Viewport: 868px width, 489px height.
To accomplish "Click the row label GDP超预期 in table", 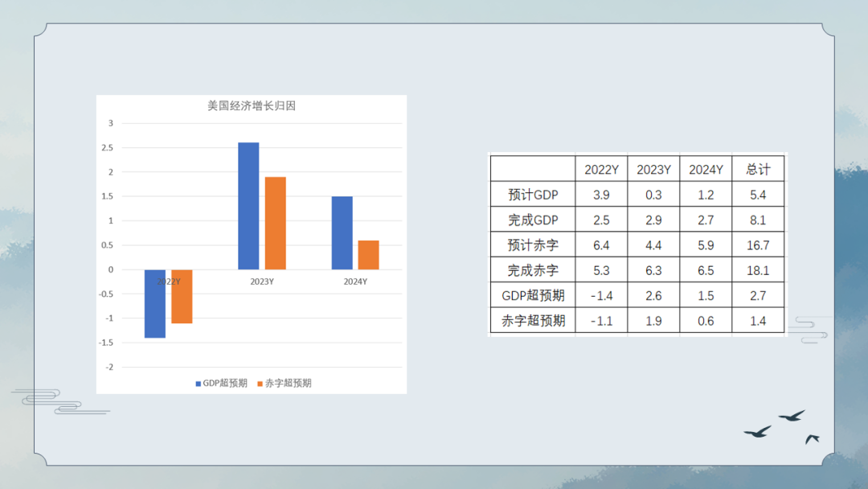I will point(533,296).
